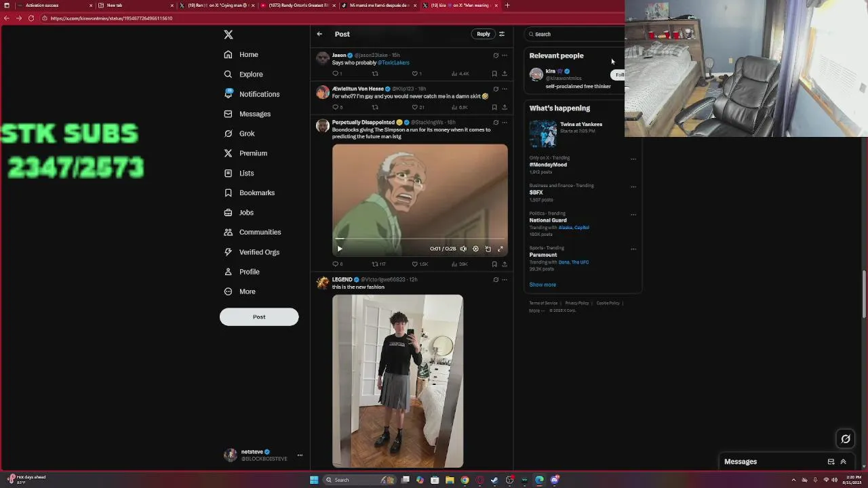Repost Perpetually Disappointed's video post

tap(375, 264)
